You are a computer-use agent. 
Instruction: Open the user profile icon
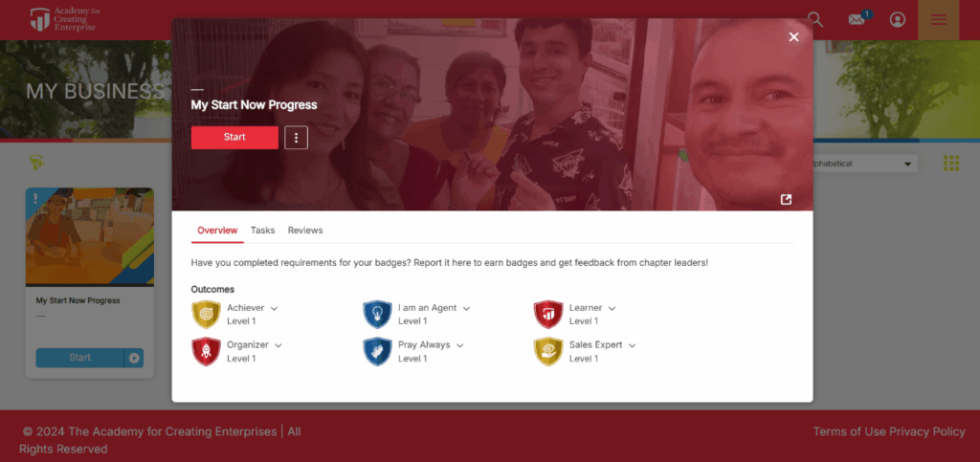(898, 20)
